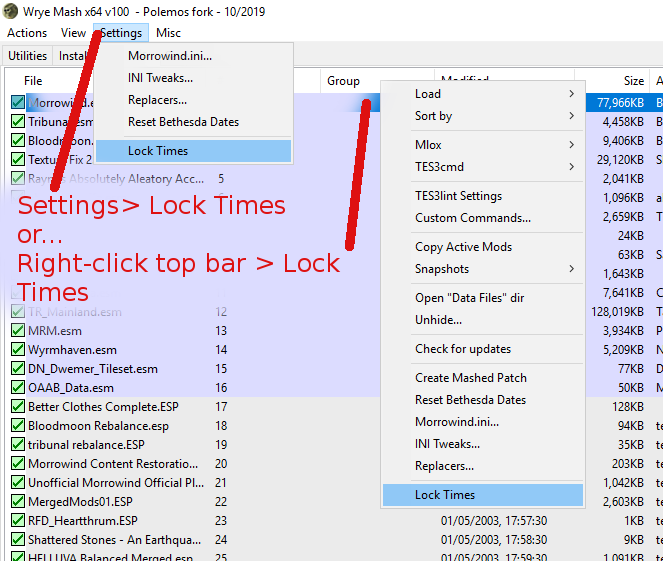This screenshot has height=561, width=663.
Task: Select Unofficial Morrowind Official Pl... entry
Action: click(x=116, y=483)
